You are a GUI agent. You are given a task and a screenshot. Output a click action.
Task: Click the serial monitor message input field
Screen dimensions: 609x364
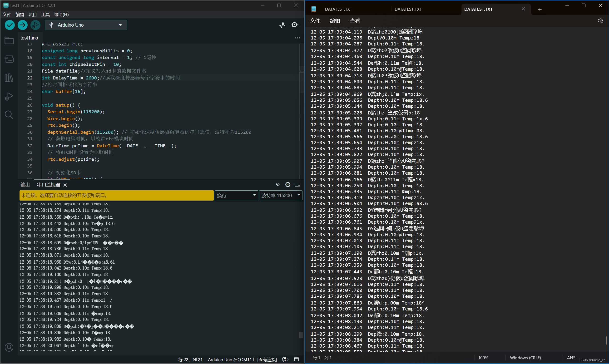click(x=116, y=195)
